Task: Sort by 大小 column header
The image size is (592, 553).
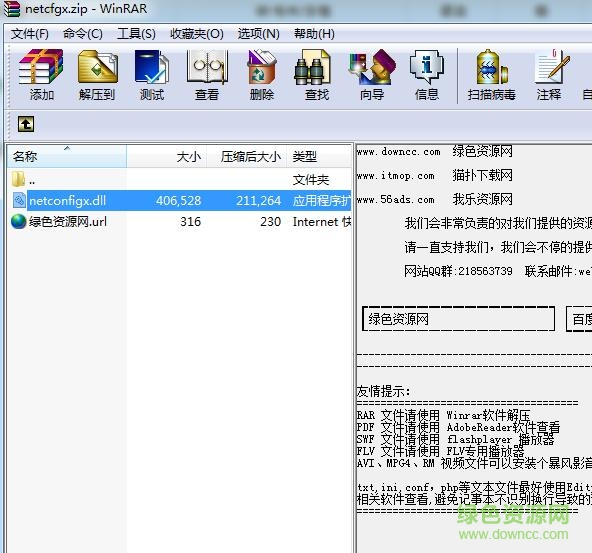Action: 166,156
